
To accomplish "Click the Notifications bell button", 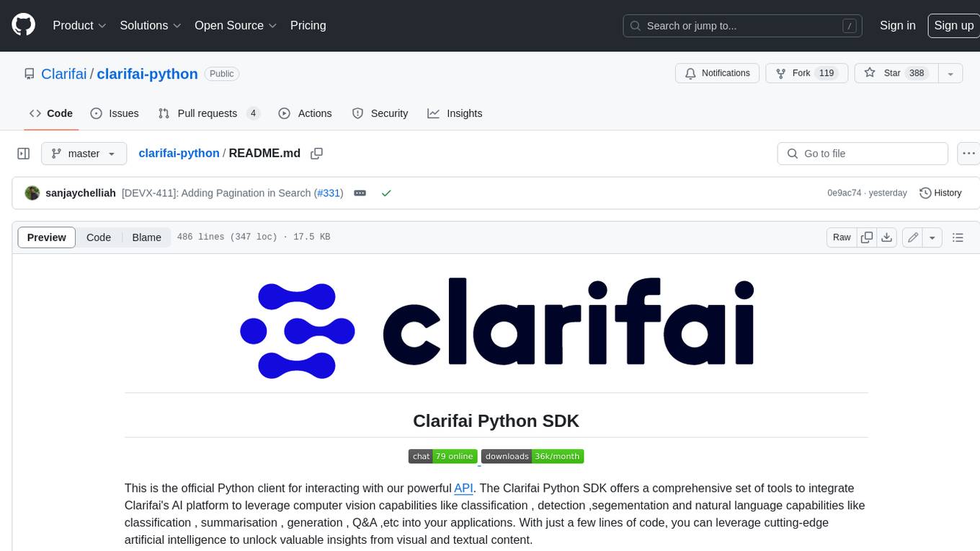I will [717, 73].
